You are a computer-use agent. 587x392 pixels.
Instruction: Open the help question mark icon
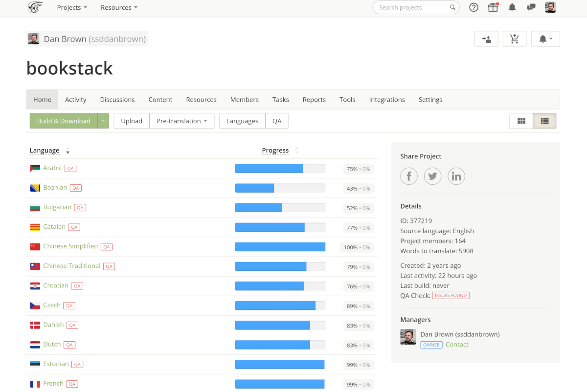(x=474, y=7)
